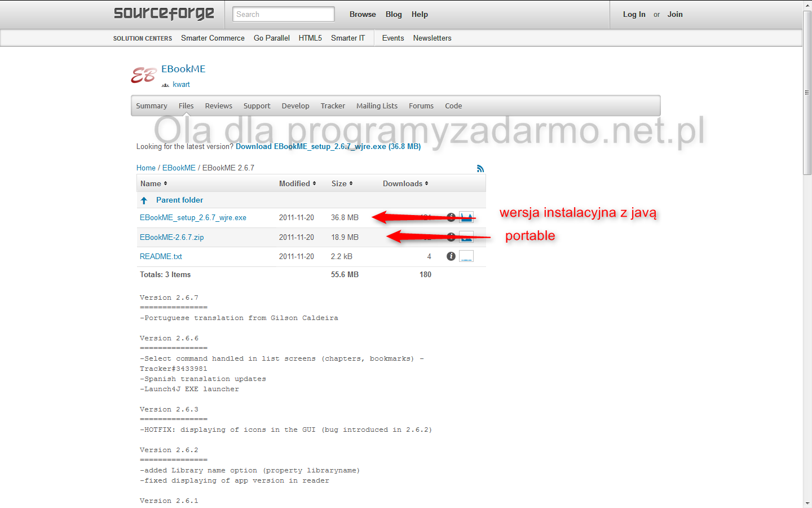The width and height of the screenshot is (812, 508).
Task: Click the 2.2 kB size cell
Action: [342, 256]
